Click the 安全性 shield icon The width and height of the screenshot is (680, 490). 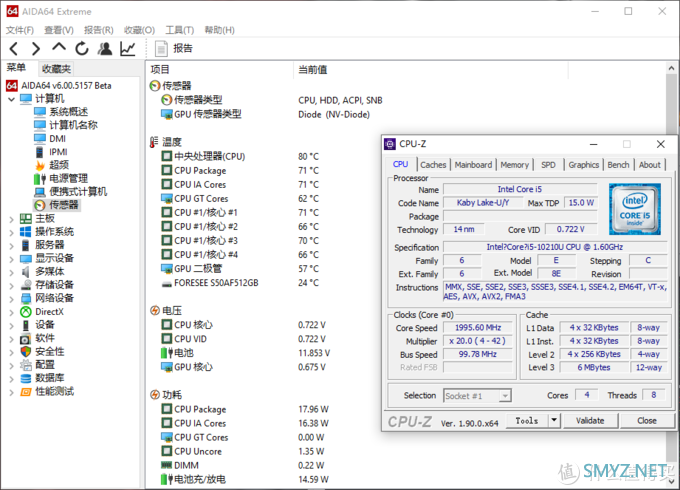(26, 352)
